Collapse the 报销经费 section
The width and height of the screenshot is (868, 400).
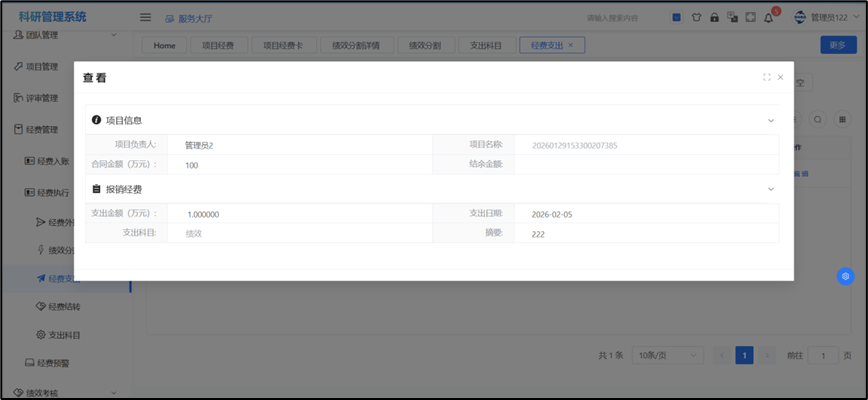[770, 189]
